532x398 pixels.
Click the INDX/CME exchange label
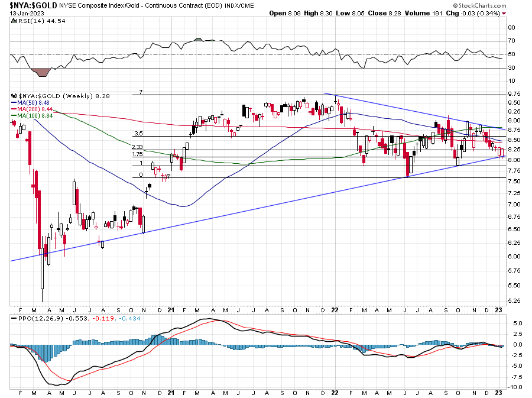(239, 6)
